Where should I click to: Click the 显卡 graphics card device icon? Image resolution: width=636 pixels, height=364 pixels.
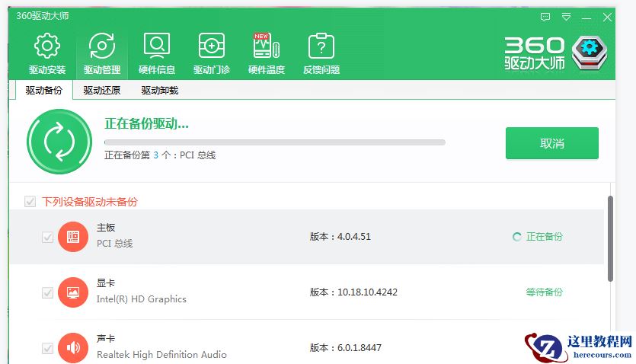click(x=73, y=292)
